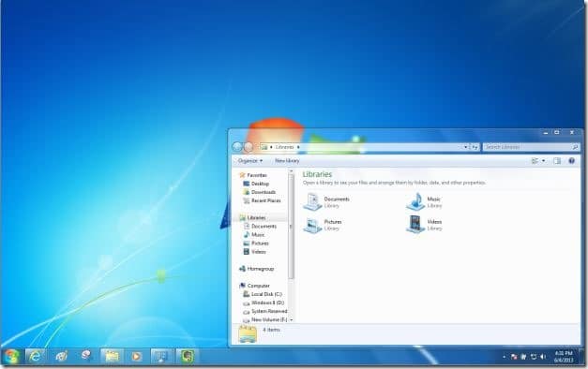Open Windows Media Player from the taskbar
588x369 pixels.
pos(137,356)
